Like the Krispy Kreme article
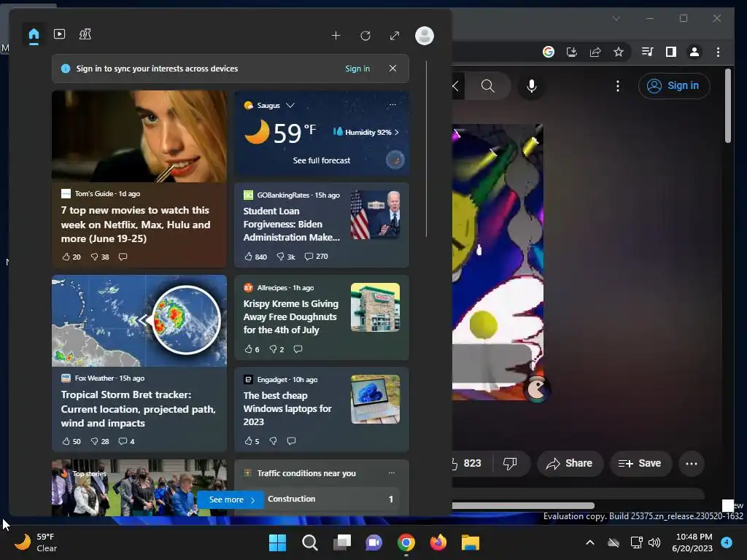The image size is (747, 560). pos(252,349)
